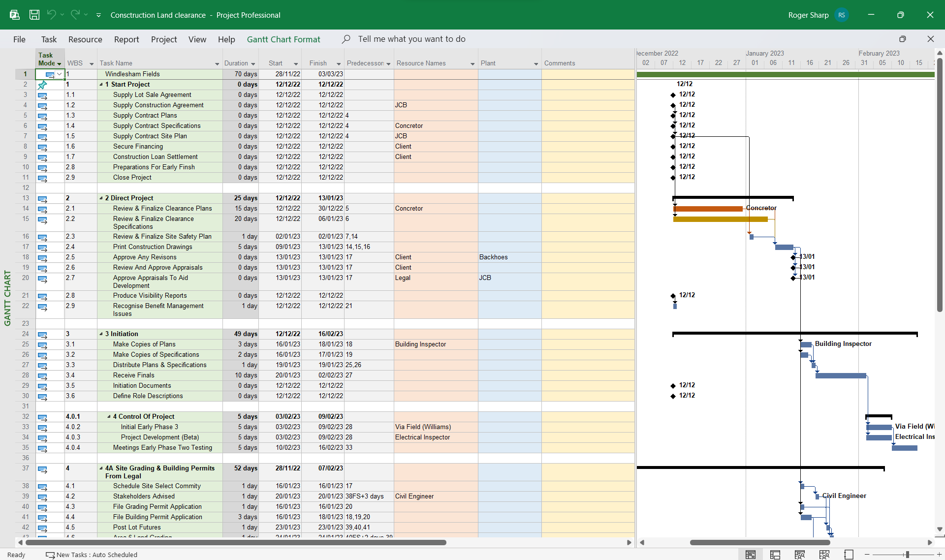
Task: Open Report view from the status bar
Action: pos(849,555)
